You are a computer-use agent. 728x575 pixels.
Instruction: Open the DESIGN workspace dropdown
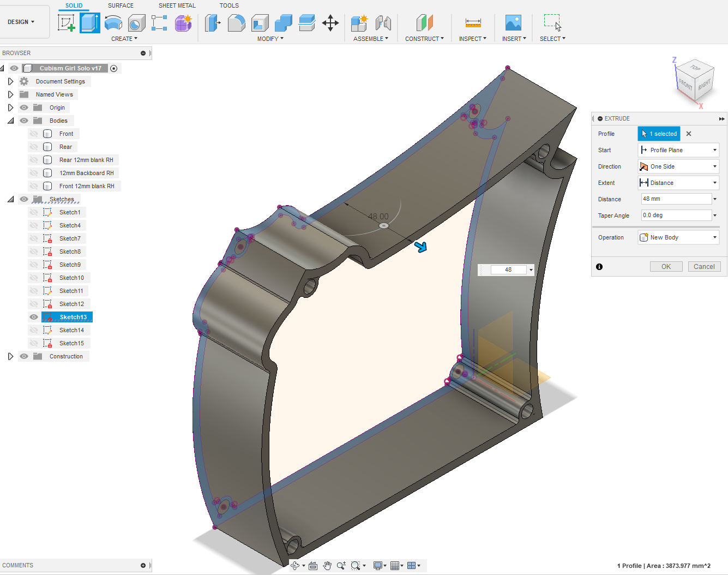click(x=21, y=22)
